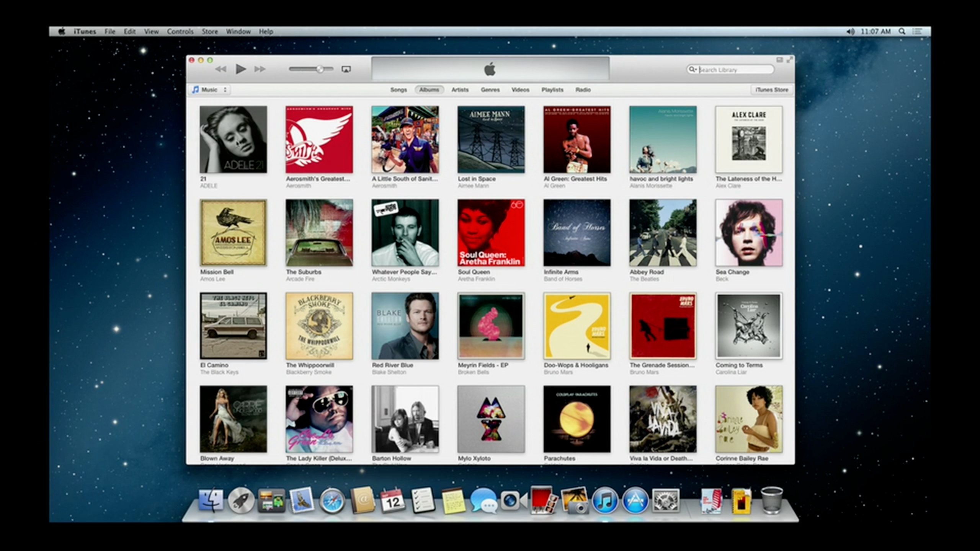Open Notification Center from menu bar

point(917,31)
